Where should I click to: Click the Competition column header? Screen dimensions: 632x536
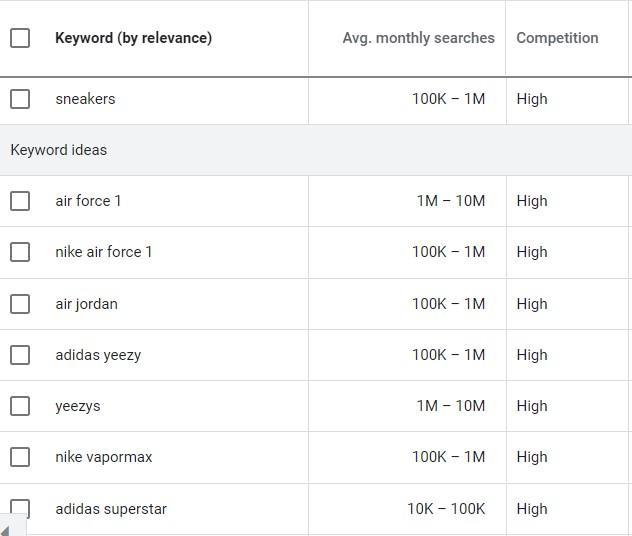557,38
